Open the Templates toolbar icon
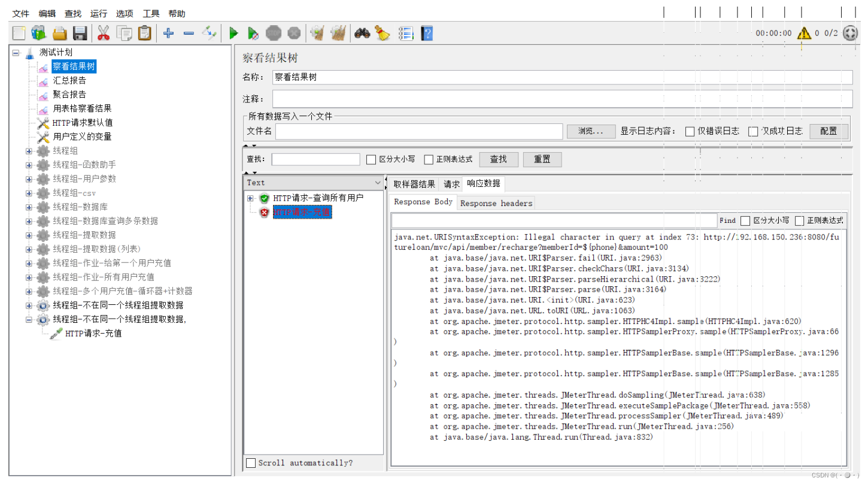 tap(39, 34)
